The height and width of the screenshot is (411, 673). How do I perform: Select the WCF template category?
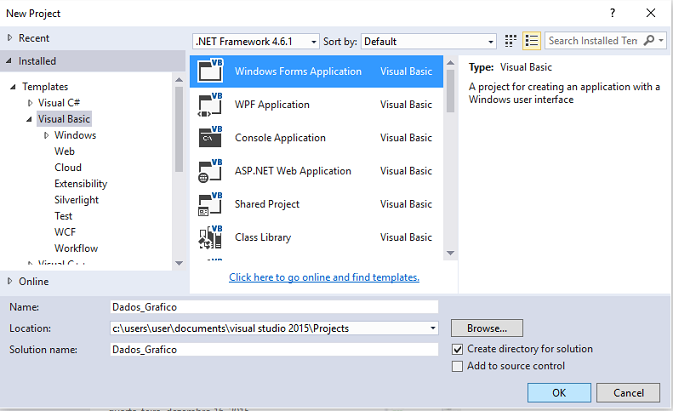tap(65, 232)
